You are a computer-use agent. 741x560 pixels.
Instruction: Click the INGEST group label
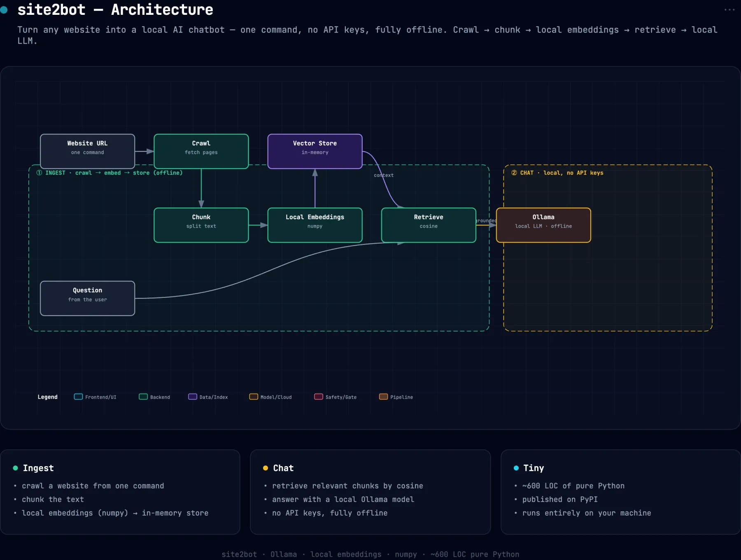[110, 173]
